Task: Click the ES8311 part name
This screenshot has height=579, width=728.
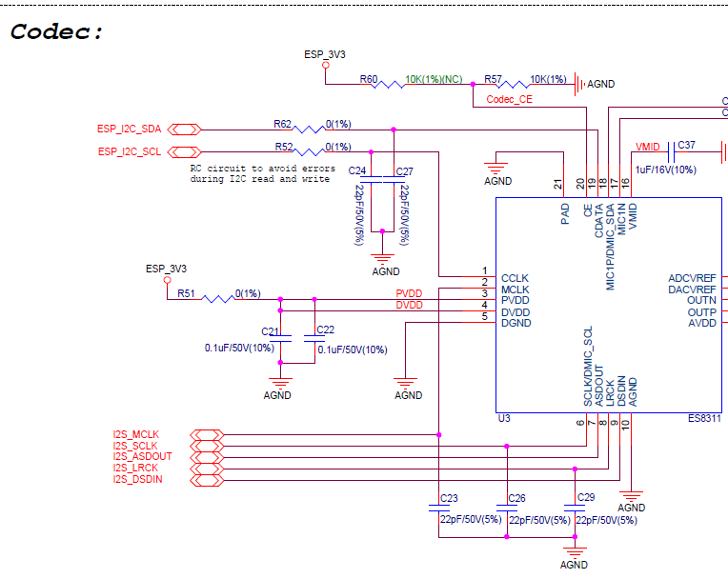Action: click(x=705, y=418)
